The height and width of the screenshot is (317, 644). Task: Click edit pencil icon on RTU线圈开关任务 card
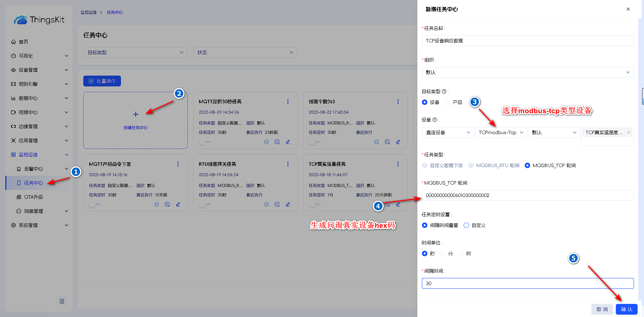coord(288,204)
